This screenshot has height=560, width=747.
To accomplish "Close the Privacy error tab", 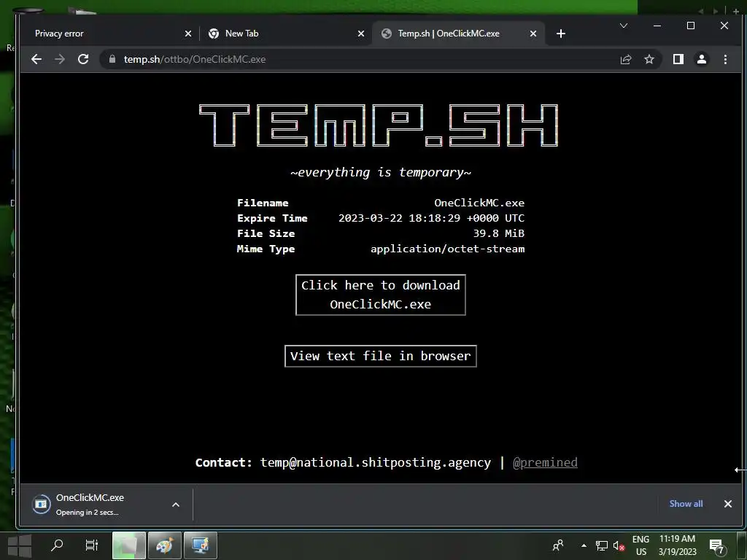I will (x=188, y=34).
